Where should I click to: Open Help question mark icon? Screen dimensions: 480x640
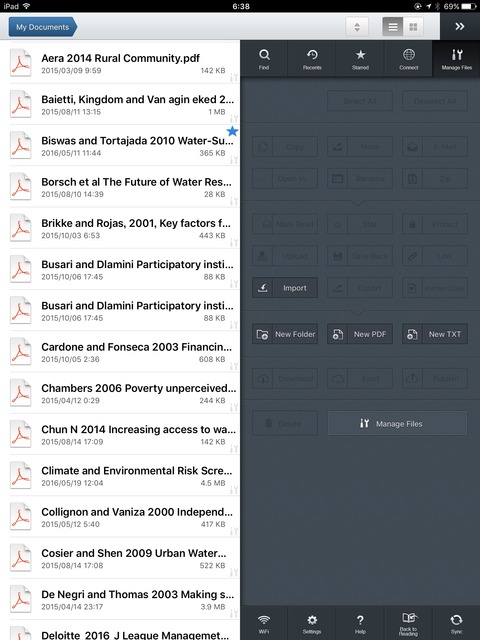pos(360,624)
